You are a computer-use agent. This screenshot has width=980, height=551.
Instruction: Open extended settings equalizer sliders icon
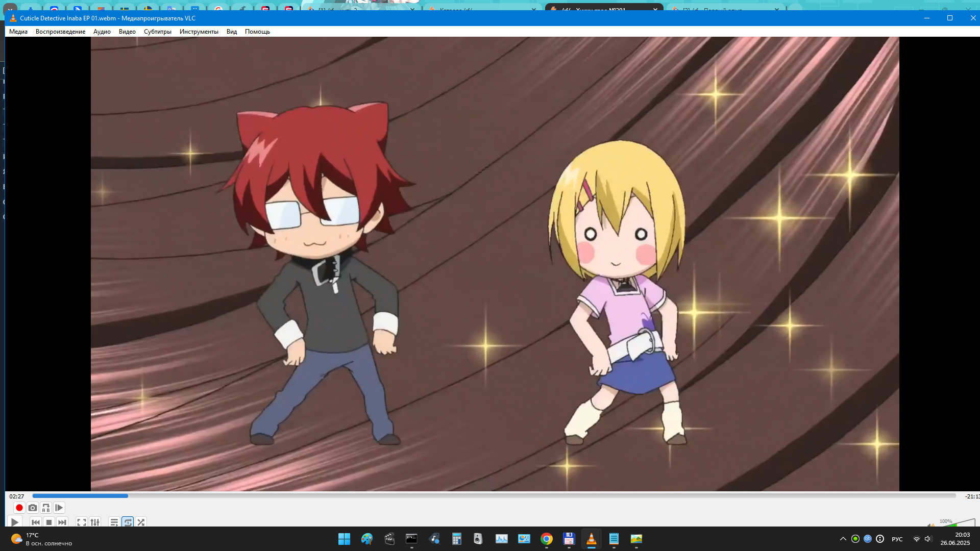pos(95,522)
